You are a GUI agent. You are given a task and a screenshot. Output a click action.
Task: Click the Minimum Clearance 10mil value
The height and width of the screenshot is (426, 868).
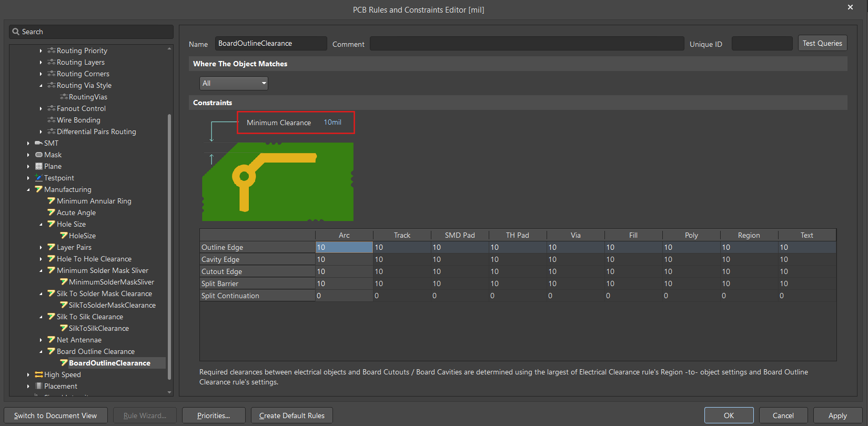tap(332, 122)
